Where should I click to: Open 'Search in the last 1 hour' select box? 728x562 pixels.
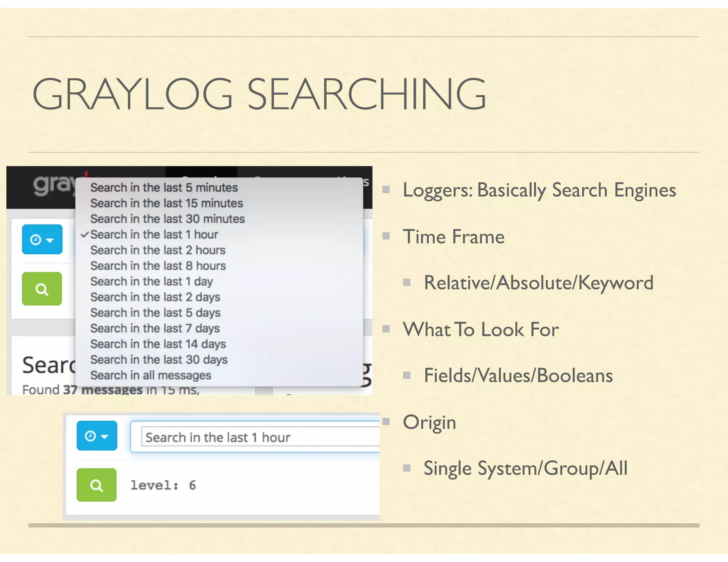coord(255,437)
